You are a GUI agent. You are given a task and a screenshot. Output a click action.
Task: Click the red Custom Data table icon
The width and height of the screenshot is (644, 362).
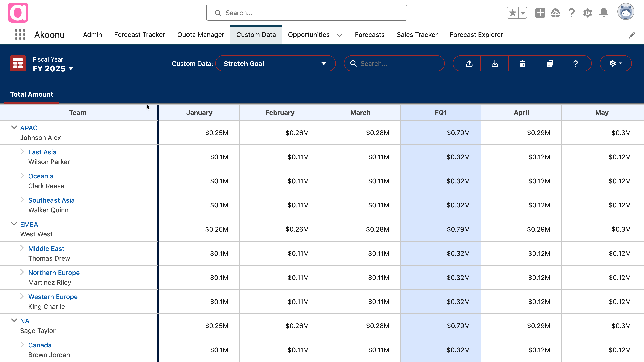(x=18, y=63)
